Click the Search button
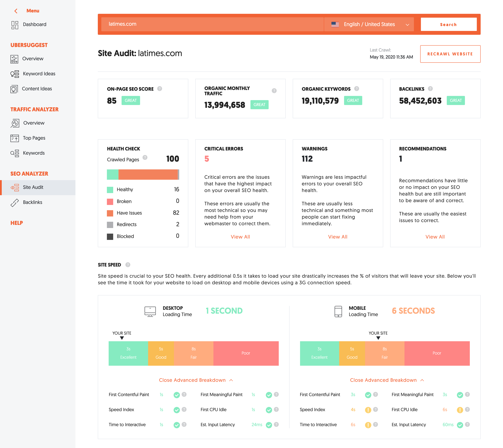This screenshot has height=448, width=503. coord(448,24)
